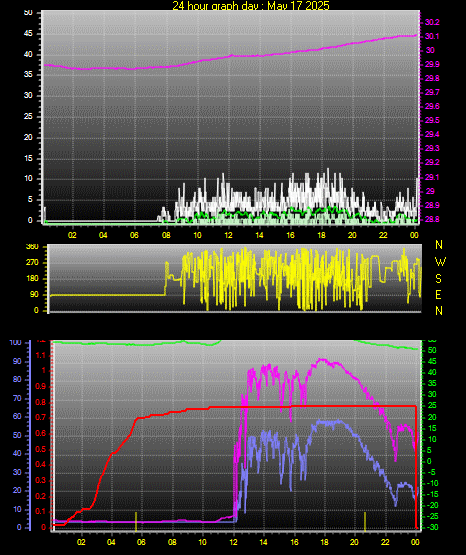Click the 28.9 pressure axis label

(432, 205)
